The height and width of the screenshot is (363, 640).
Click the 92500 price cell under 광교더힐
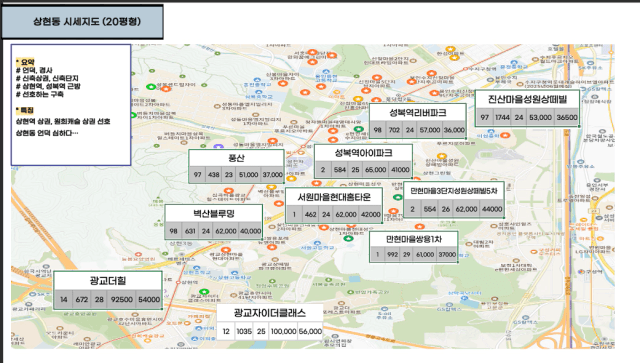(x=122, y=299)
